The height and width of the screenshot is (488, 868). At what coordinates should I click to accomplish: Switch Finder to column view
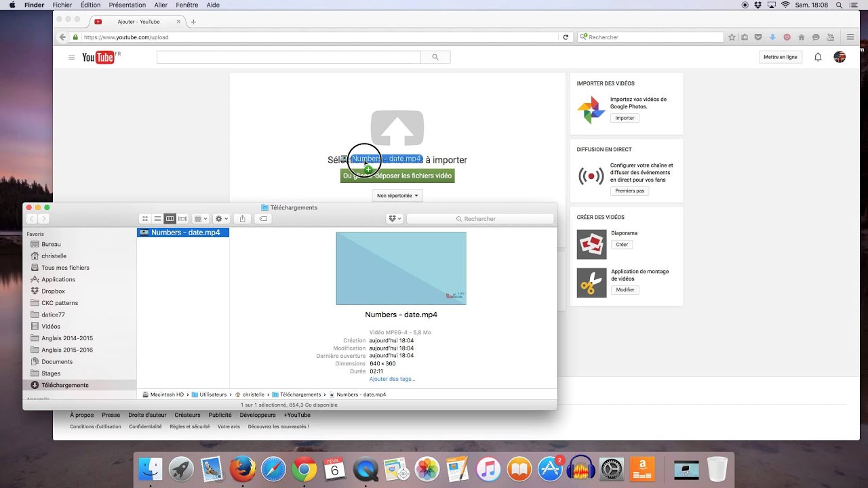pos(170,219)
